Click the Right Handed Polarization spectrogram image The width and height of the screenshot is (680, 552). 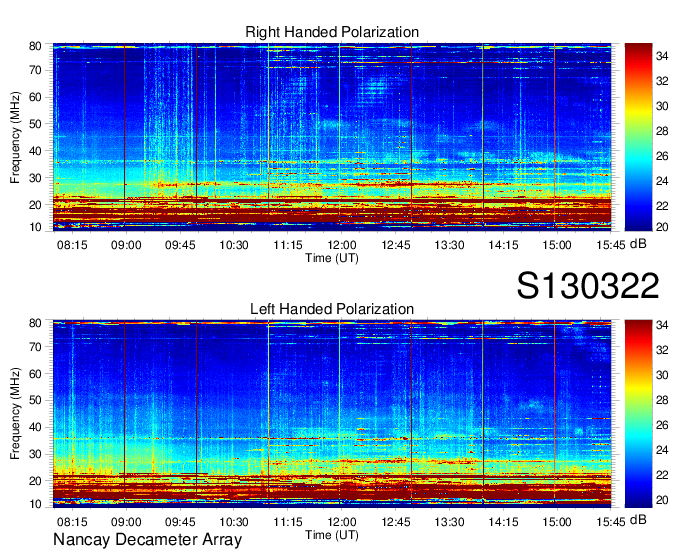(332, 137)
